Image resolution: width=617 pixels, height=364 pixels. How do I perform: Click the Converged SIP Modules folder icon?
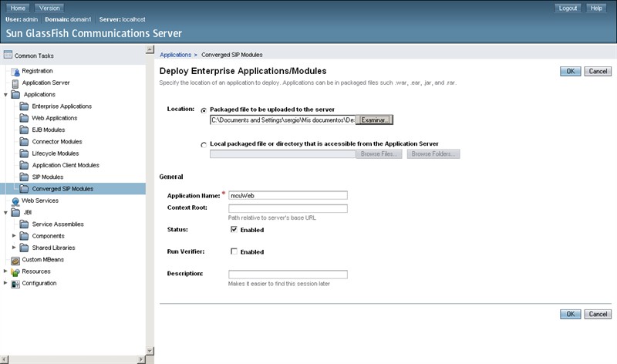click(24, 189)
